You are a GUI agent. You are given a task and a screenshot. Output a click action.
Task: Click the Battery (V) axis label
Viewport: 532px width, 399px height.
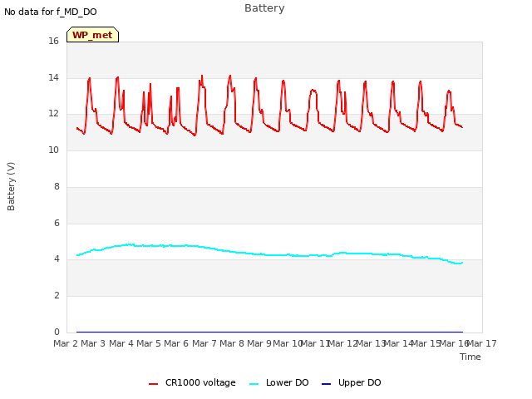point(11,186)
